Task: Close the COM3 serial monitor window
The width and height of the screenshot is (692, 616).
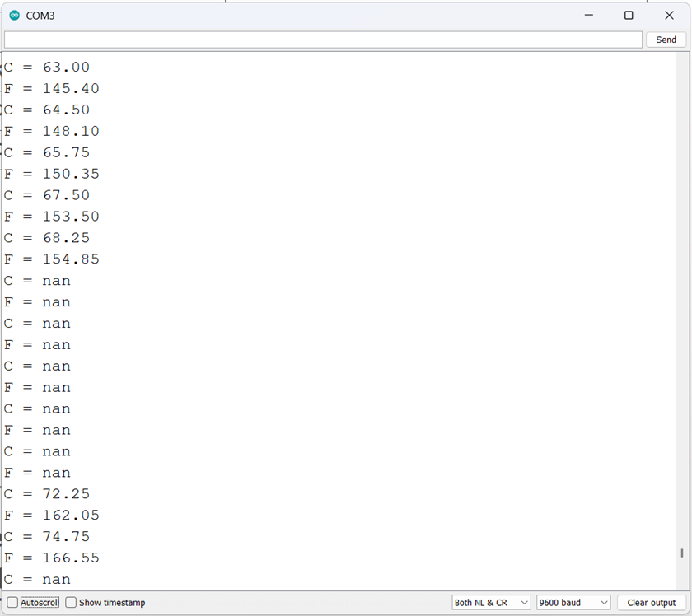Action: tap(669, 16)
